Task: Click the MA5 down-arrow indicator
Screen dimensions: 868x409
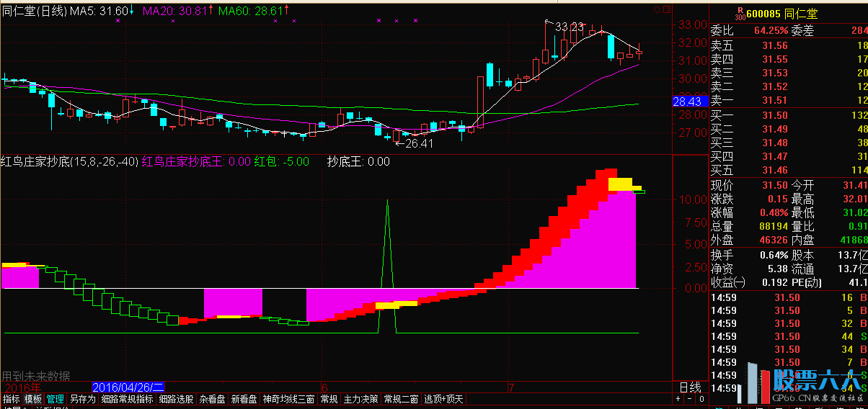Action: pos(131,11)
